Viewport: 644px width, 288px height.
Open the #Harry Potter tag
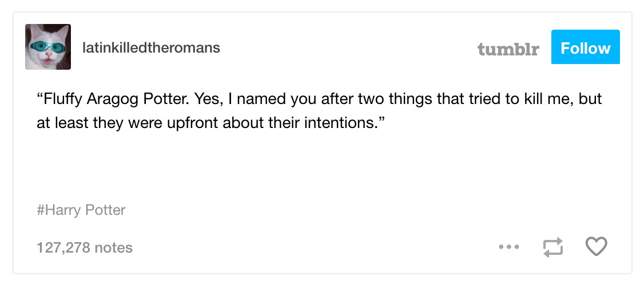pos(81,210)
